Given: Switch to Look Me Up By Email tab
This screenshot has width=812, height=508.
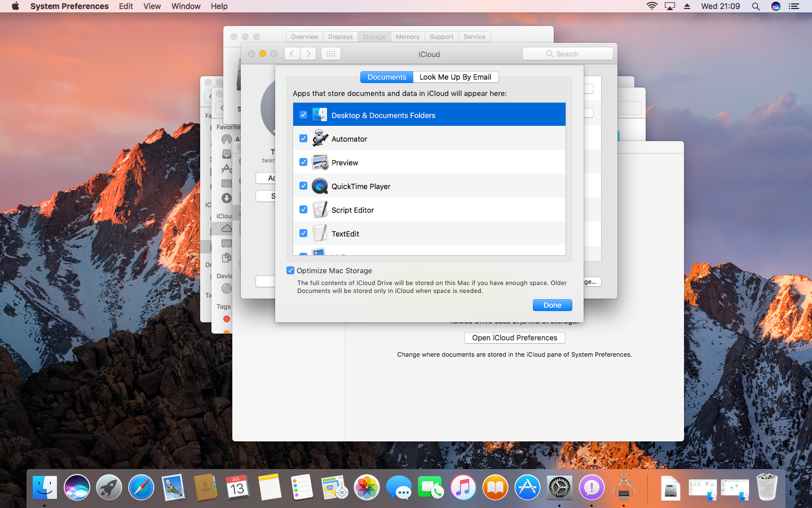Looking at the screenshot, I should coord(456,77).
